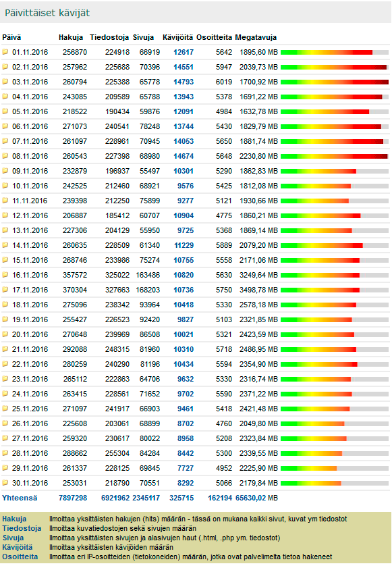Click the total hits value 7897298
Viewport: 392px width, 568px height.
[x=73, y=498]
